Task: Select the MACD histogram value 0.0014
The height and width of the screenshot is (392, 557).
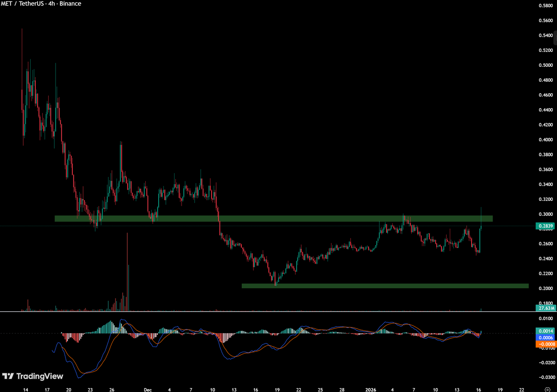Action: pyautogui.click(x=545, y=331)
